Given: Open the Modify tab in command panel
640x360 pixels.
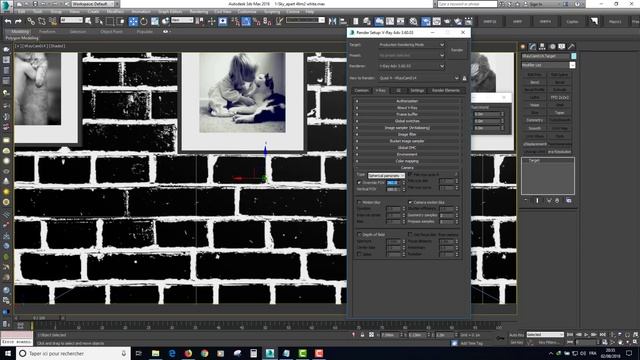Looking at the screenshot, I should click(x=532, y=47).
